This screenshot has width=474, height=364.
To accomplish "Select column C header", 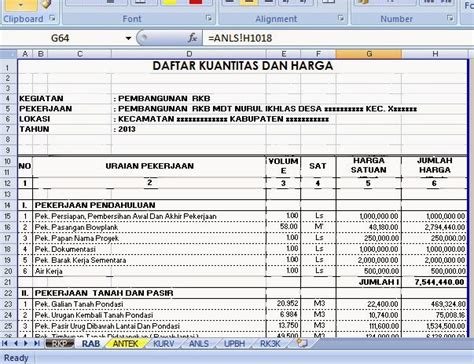I will (x=80, y=54).
